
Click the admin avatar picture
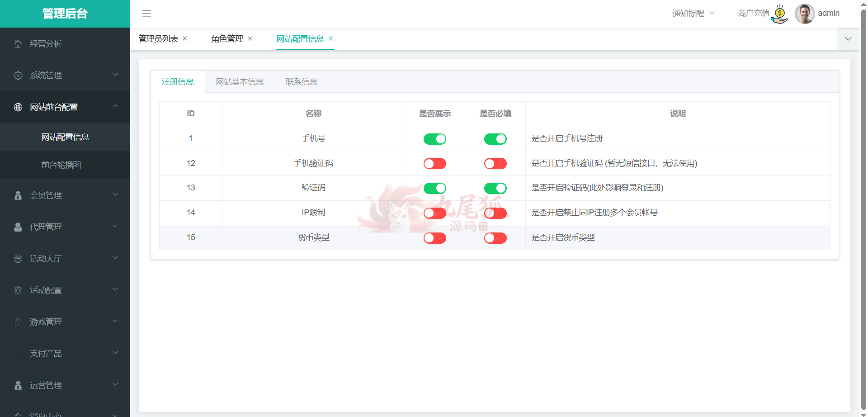pos(805,14)
